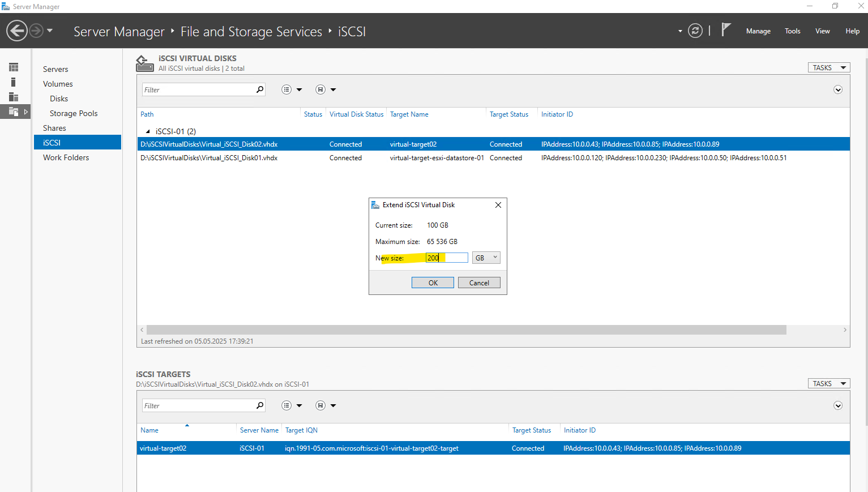Close the Extend iSCSI Virtual Disk dialog

(498, 205)
